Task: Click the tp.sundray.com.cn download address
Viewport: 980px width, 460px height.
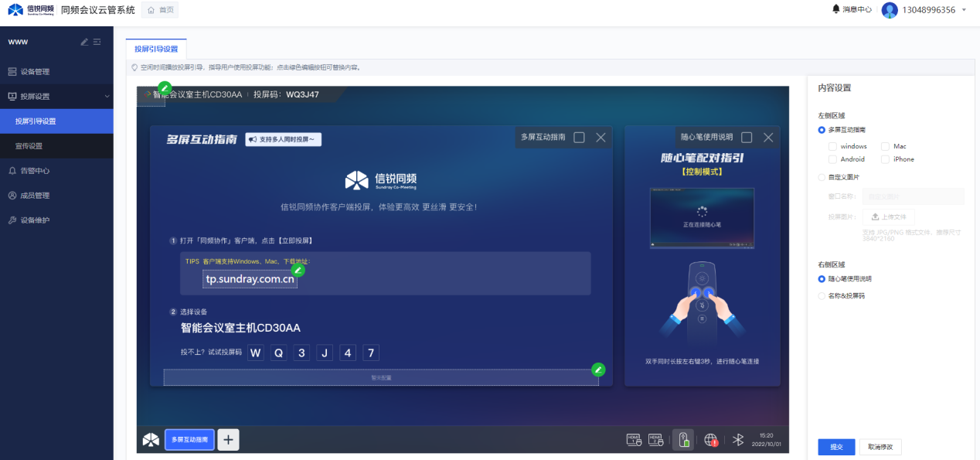Action: pyautogui.click(x=250, y=279)
